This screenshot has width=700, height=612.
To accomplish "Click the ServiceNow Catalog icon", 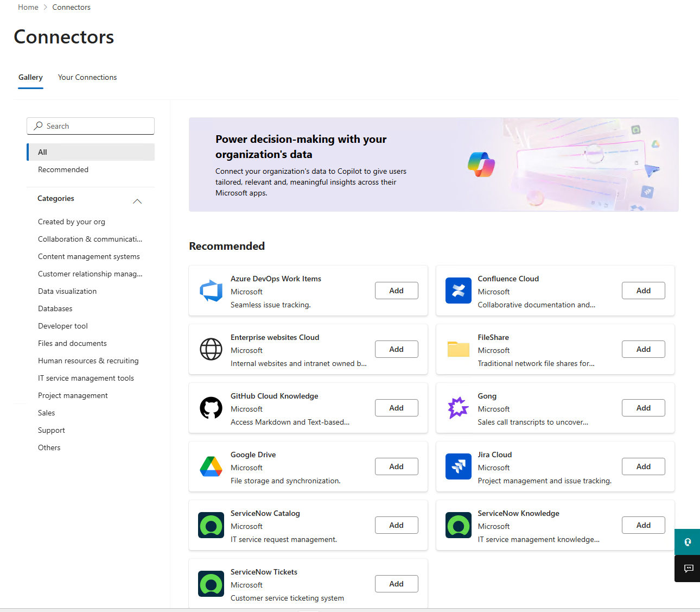I will tap(211, 525).
